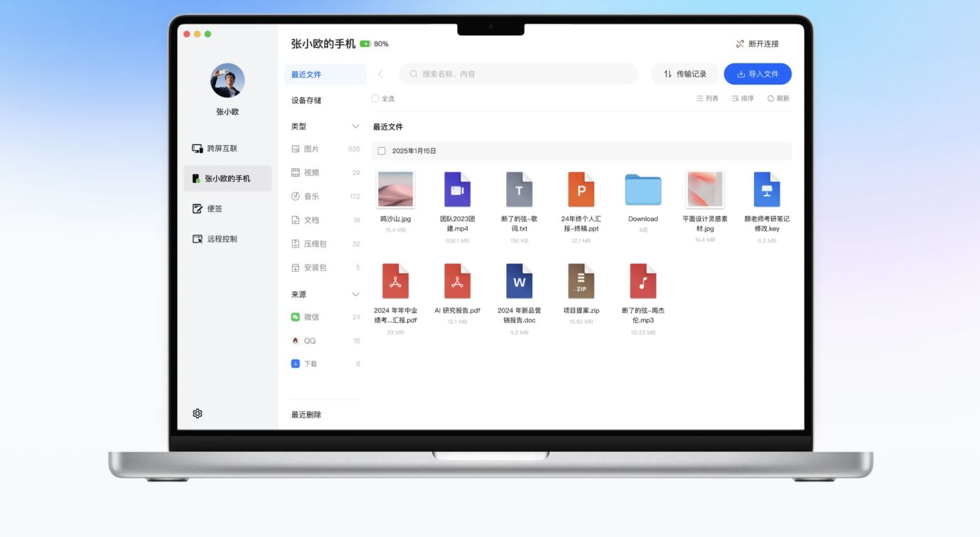Select 24年终个人汇报-终稿.ppt file icon
The image size is (980, 537).
[x=581, y=189]
